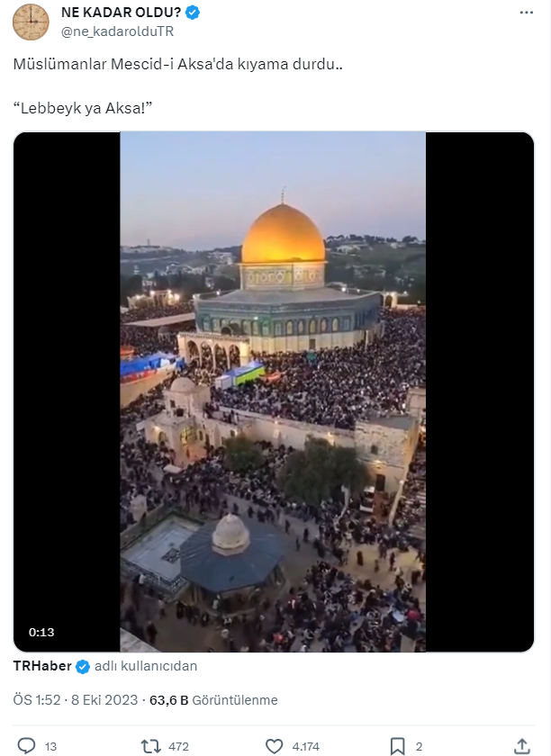Click the share upload icon
Image resolution: width=551 pixels, height=756 pixels.
tap(521, 746)
